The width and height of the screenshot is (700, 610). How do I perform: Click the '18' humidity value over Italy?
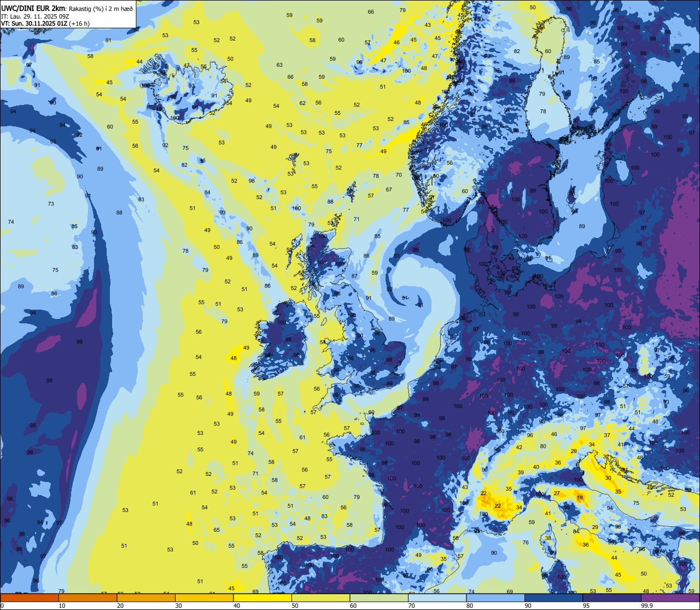580,497
